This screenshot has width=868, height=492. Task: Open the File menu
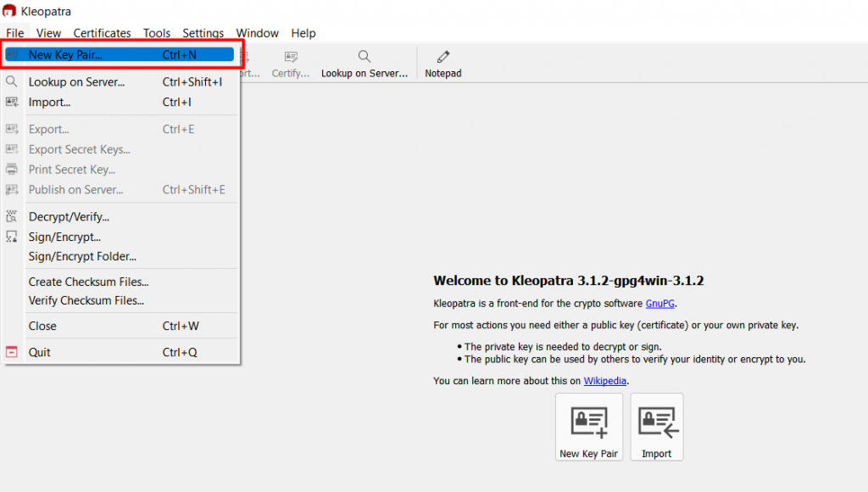[x=15, y=33]
